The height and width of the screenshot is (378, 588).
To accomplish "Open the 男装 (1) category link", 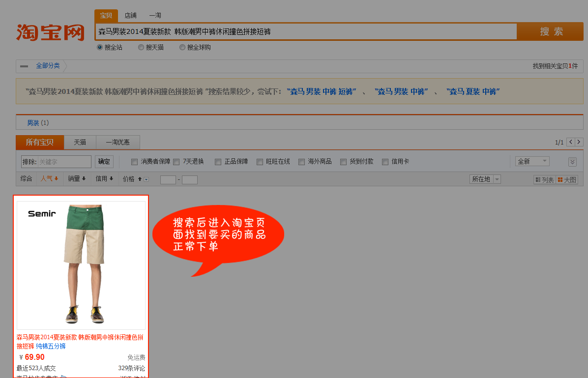I will click(x=38, y=123).
